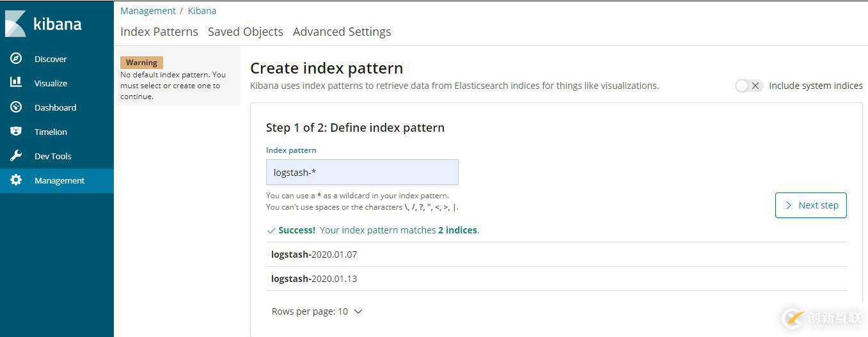Click the Step 1 of 2 heading
This screenshot has height=337, width=868.
pyautogui.click(x=355, y=127)
